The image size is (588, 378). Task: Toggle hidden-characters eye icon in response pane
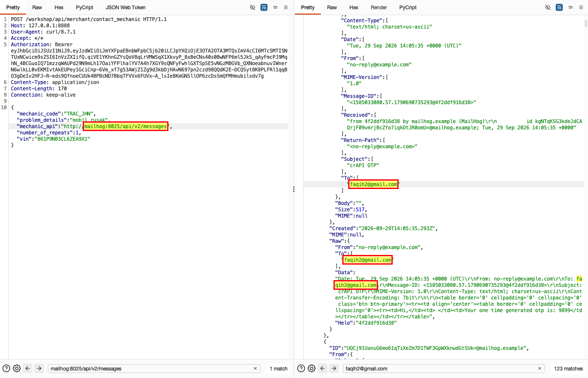pyautogui.click(x=548, y=8)
